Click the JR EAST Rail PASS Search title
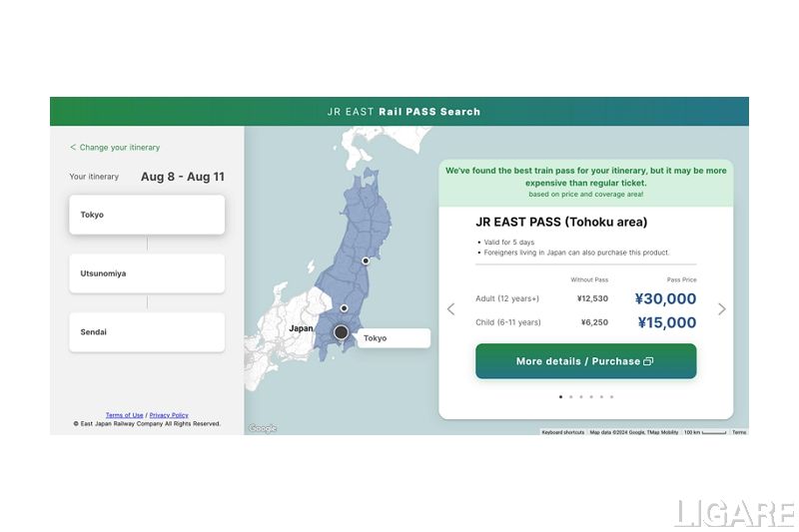This screenshot has width=799, height=532. pyautogui.click(x=403, y=112)
